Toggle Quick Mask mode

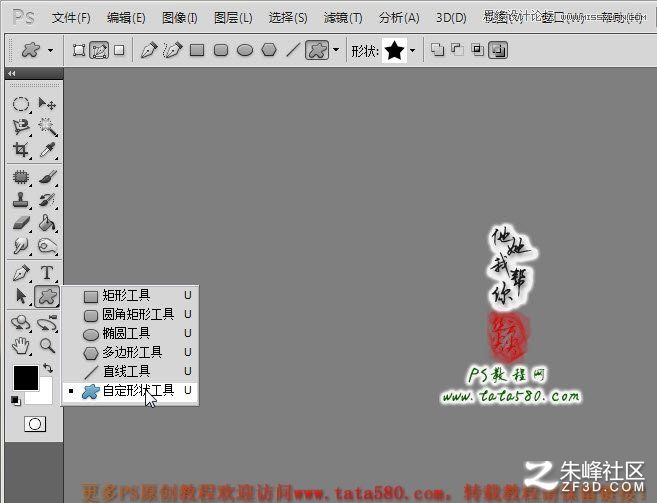tap(35, 424)
